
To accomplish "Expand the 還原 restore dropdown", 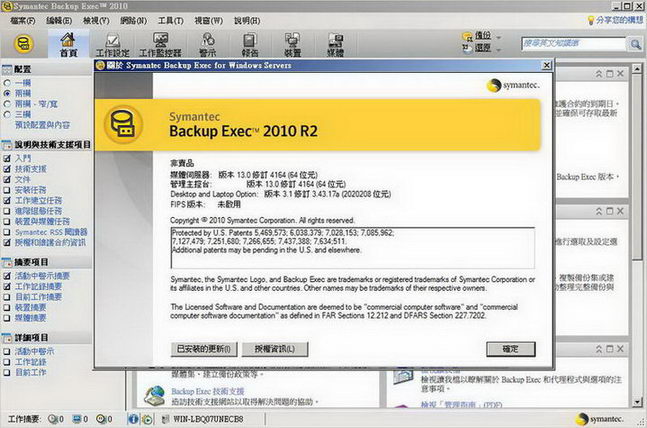I will (500, 48).
